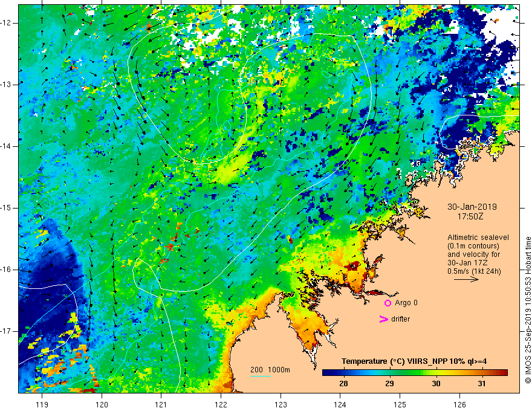Viewport: 532px width, 411px height.
Task: Click longitude axis label 125
Action: pos(400,404)
